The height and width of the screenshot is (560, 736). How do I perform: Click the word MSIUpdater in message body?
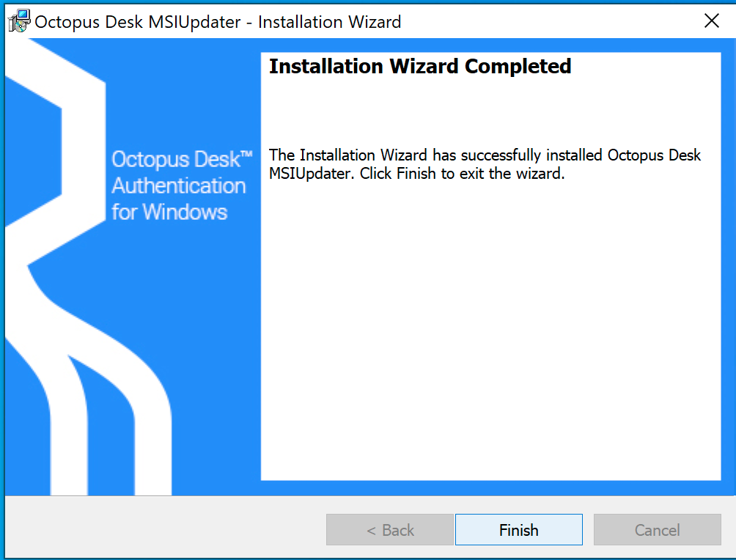(310, 174)
